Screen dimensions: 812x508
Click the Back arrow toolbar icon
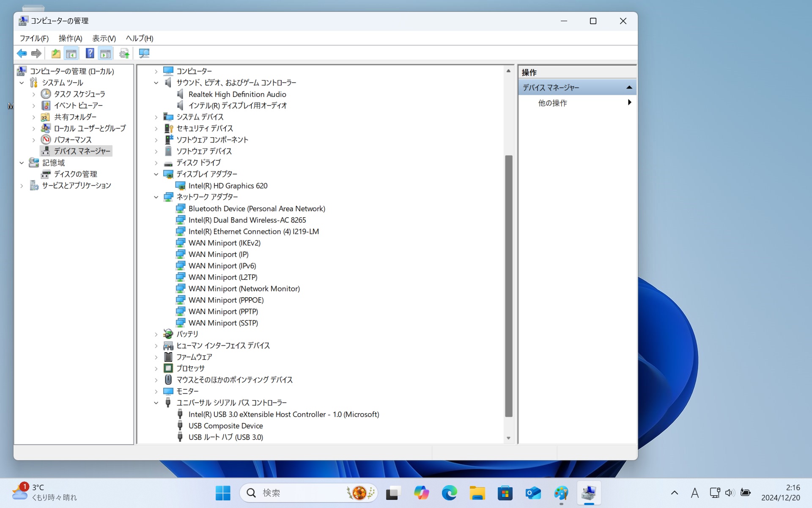pos(22,53)
